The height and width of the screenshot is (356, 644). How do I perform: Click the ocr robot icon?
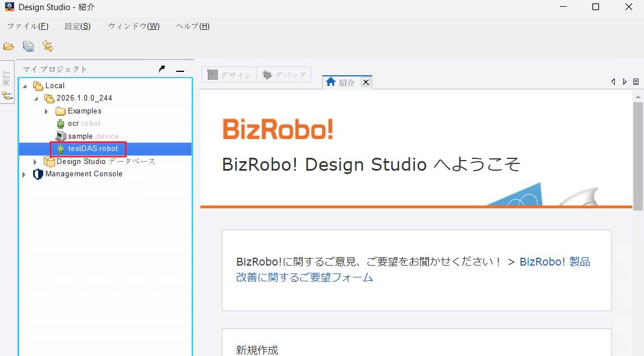61,124
